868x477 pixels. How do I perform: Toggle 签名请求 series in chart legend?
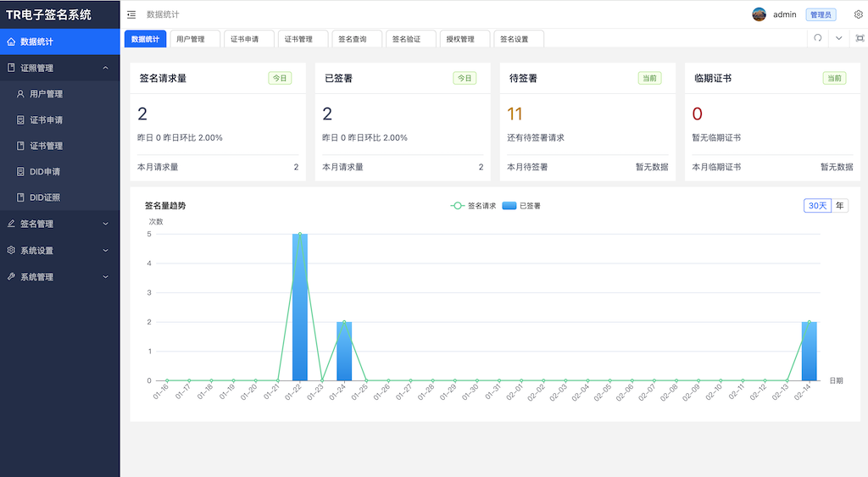pyautogui.click(x=473, y=206)
